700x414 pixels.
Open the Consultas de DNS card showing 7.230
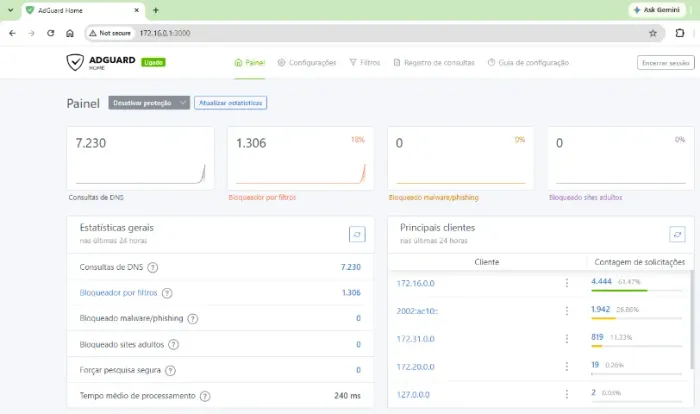140,159
